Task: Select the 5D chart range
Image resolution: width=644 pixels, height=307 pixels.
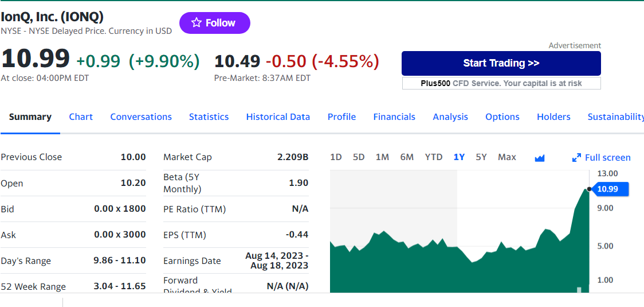Action: pos(359,157)
